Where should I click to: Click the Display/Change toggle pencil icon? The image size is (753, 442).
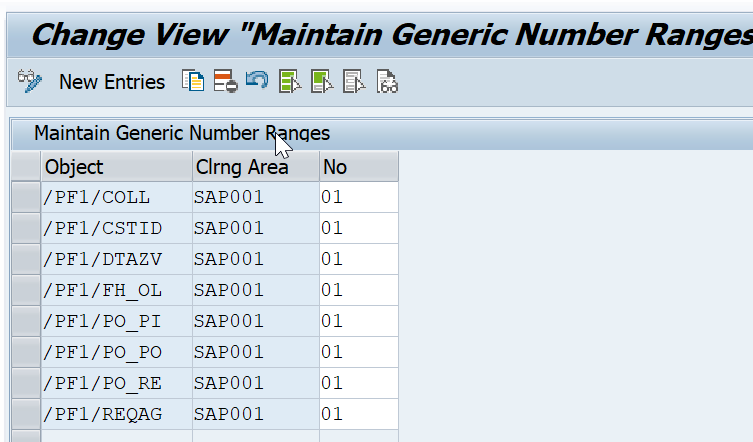click(x=30, y=81)
